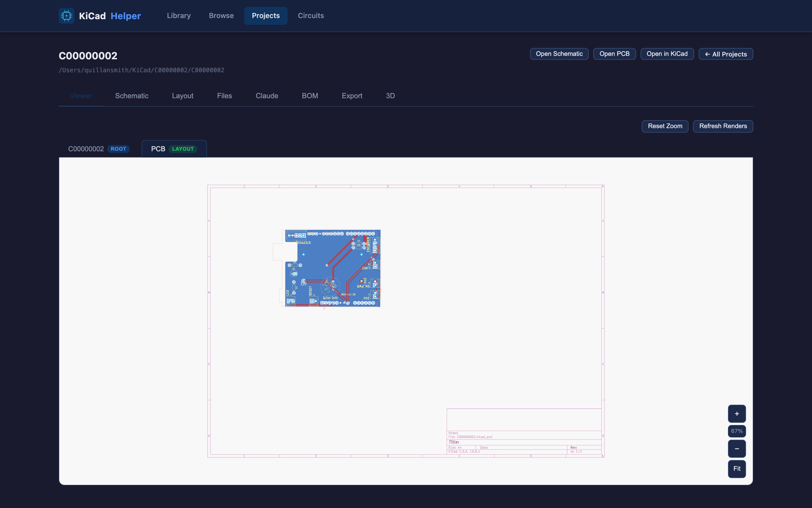
Task: Switch to the 3D tab
Action: coord(390,96)
